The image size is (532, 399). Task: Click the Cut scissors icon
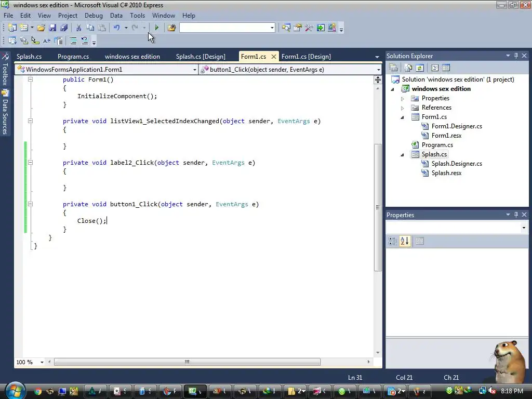[78, 28]
